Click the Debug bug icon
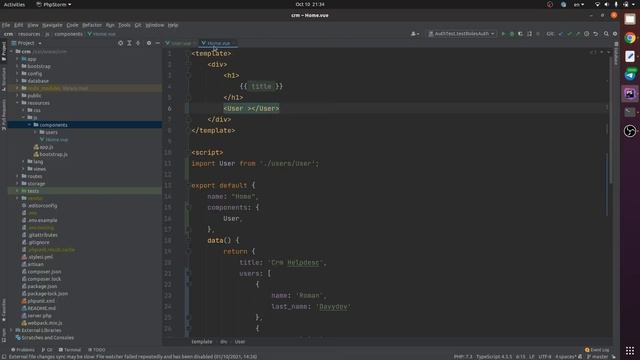This screenshot has width=640, height=360. 512,34
